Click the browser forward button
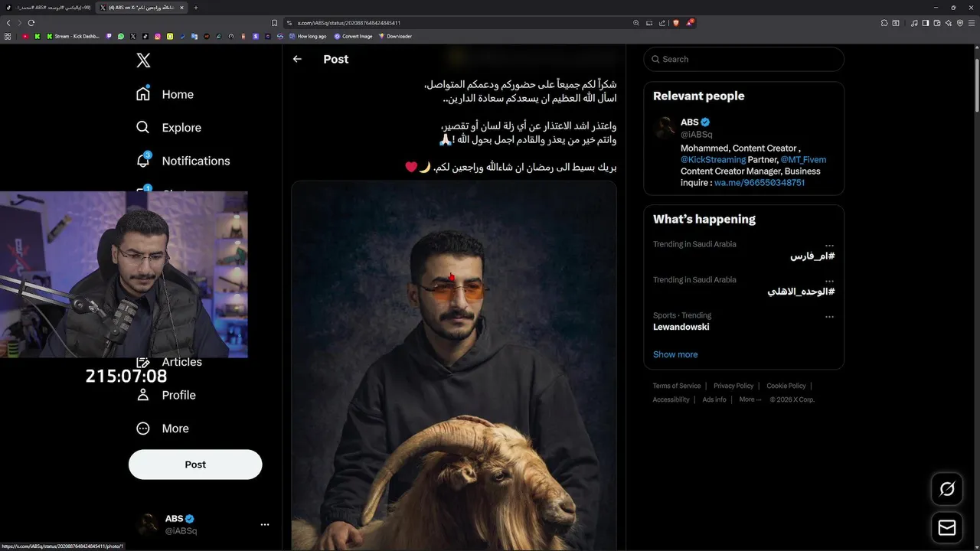This screenshot has height=551, width=980. [x=20, y=23]
